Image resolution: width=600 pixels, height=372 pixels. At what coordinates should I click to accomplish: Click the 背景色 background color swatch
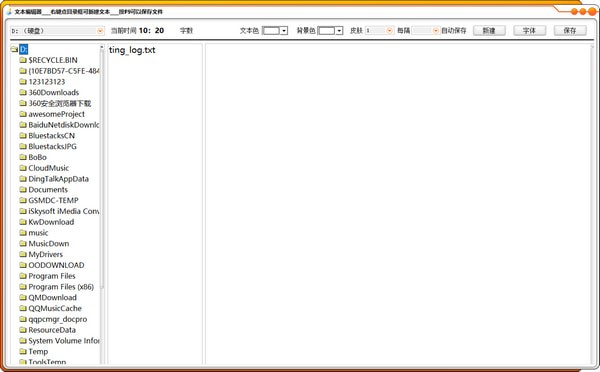coord(326,31)
